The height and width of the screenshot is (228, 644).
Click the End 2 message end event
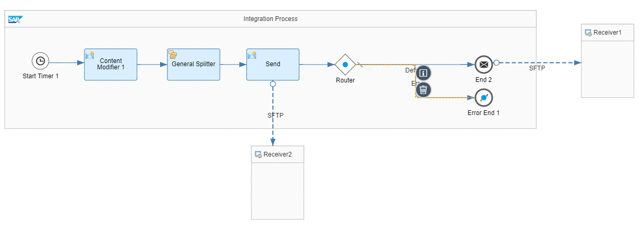pyautogui.click(x=483, y=65)
